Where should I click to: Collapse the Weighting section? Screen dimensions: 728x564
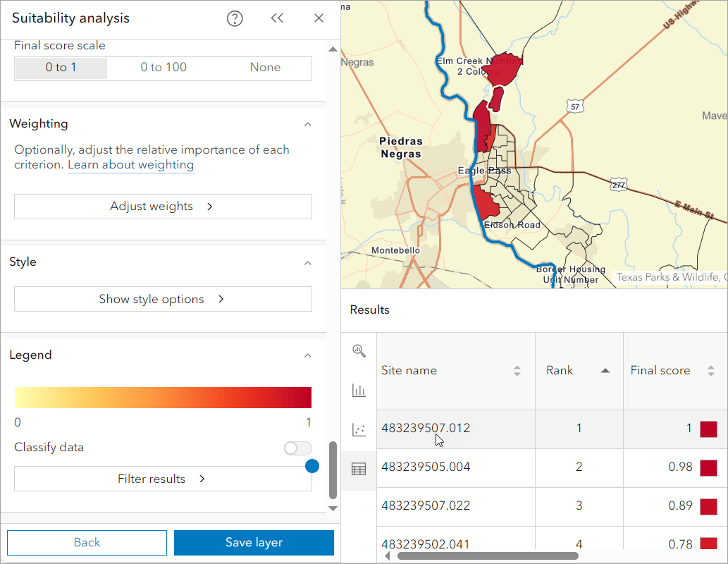click(x=307, y=124)
